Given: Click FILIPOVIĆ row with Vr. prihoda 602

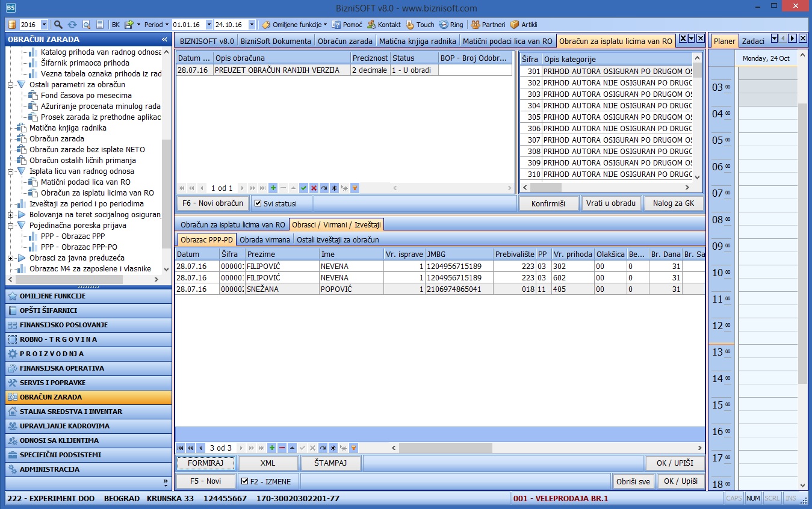Looking at the screenshot, I should pyautogui.click(x=262, y=278).
